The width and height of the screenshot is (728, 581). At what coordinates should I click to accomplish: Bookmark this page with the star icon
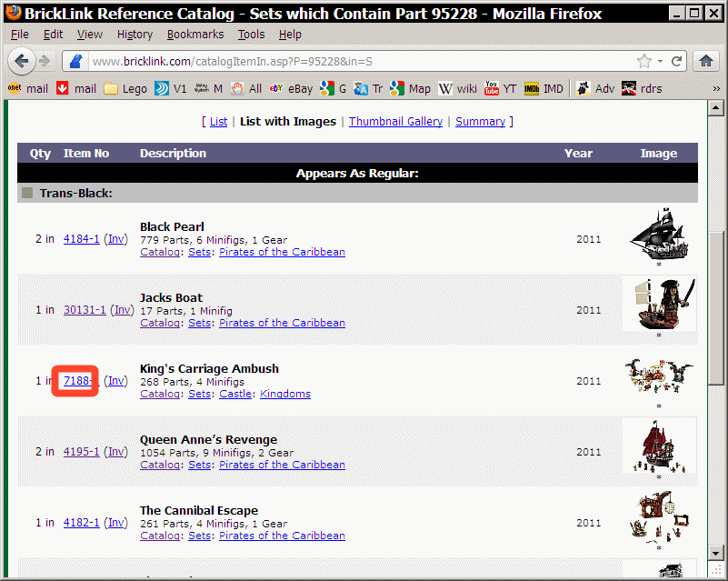tap(644, 61)
